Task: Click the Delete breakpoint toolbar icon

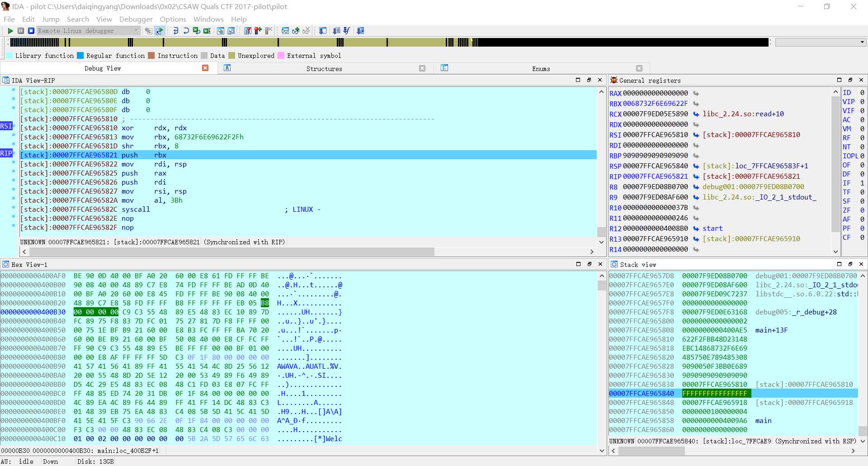Action: tap(269, 31)
